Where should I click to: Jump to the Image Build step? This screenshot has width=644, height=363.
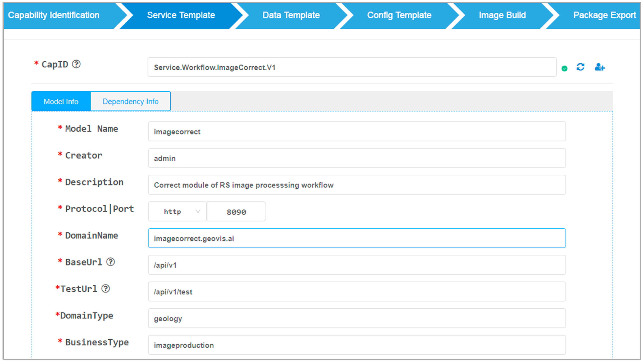point(502,15)
